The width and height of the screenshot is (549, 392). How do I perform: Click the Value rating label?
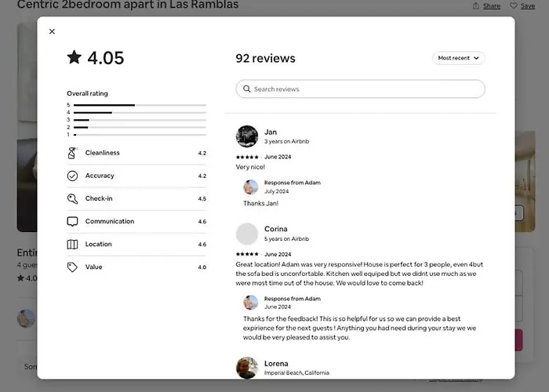pos(93,267)
